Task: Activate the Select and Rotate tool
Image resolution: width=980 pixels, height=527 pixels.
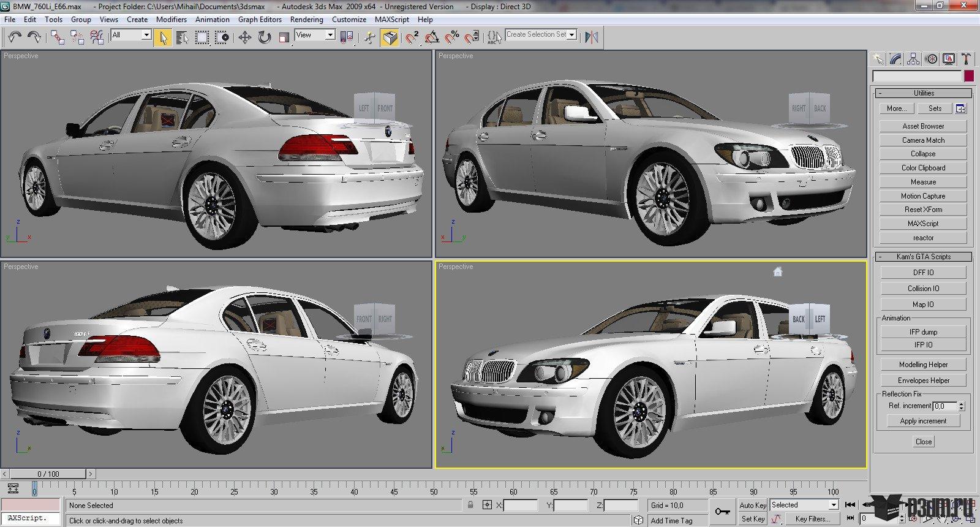Action: click(264, 37)
